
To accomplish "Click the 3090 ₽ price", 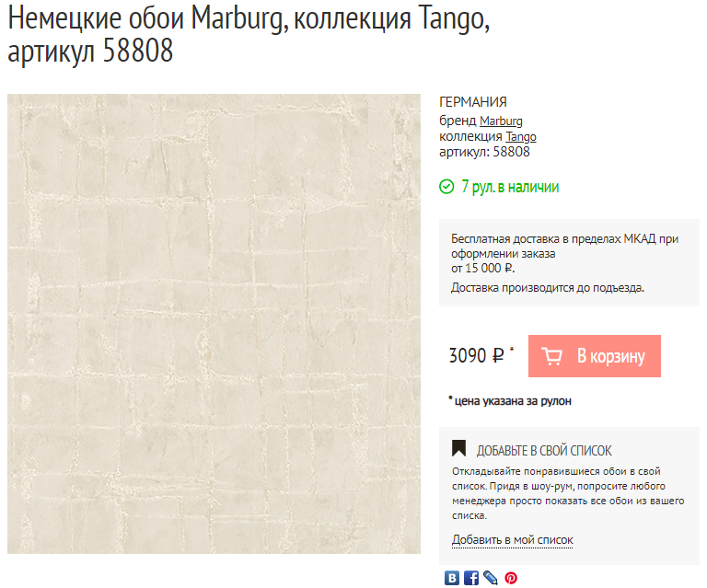I will (476, 355).
